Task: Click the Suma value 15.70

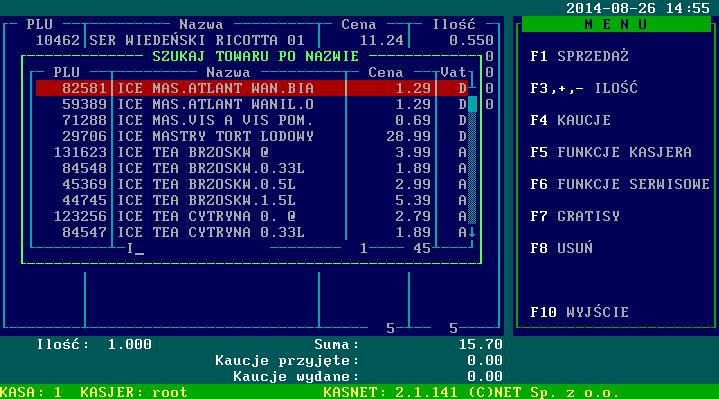Action: (481, 344)
